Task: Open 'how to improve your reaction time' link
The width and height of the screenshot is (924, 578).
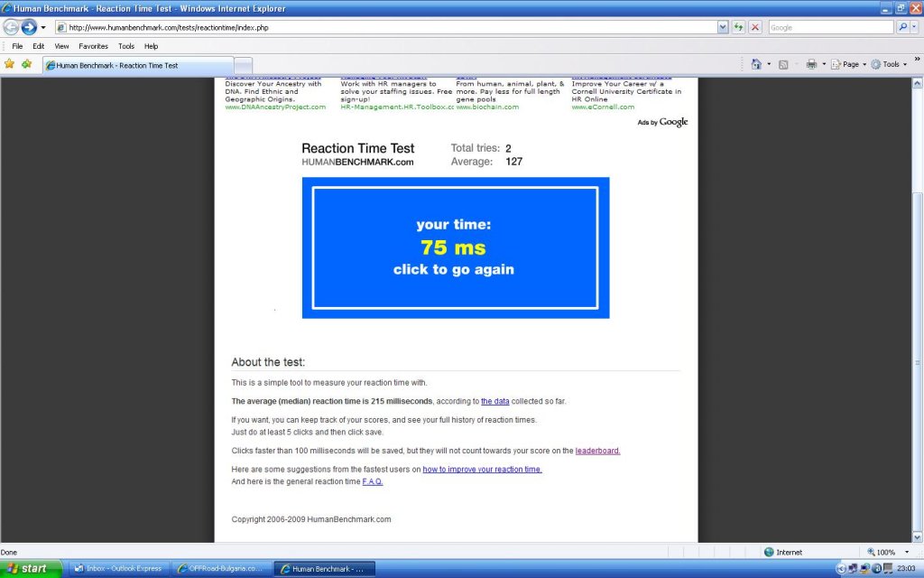Action: click(482, 470)
